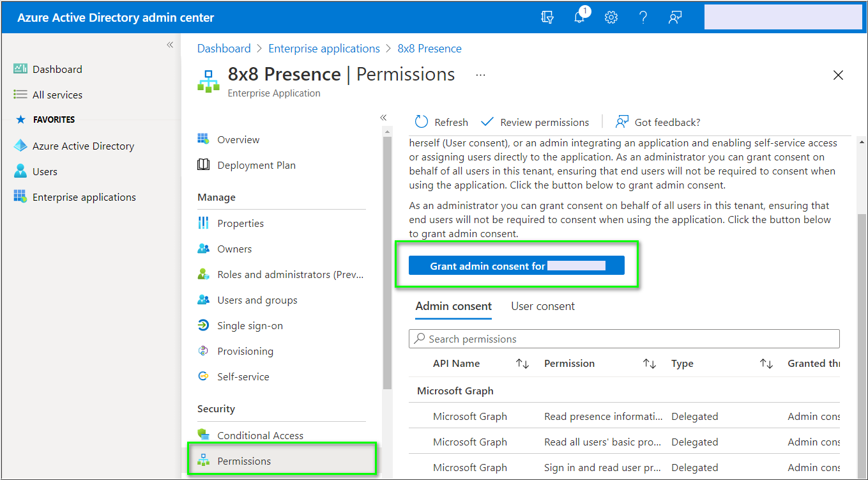Click the Refresh label in toolbar
Screen dimensions: 868x480
tap(451, 122)
